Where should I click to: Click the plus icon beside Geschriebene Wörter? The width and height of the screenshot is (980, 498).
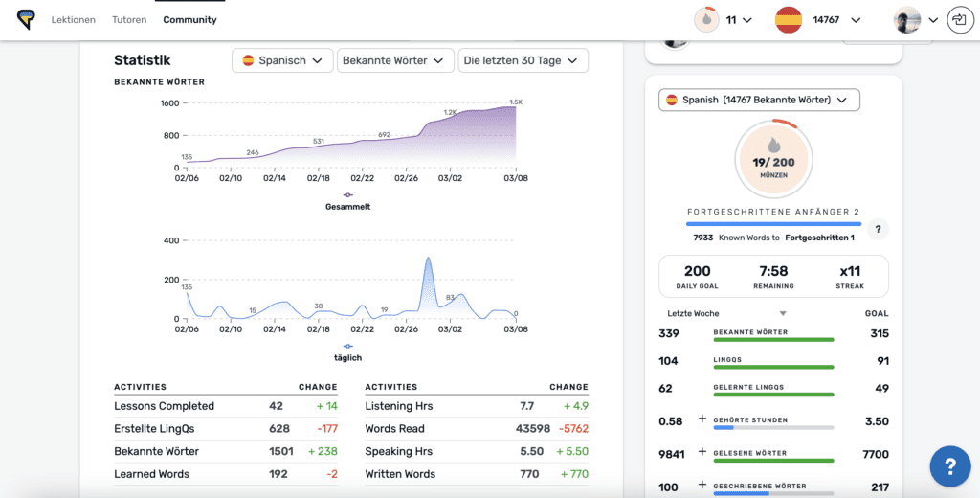tap(702, 487)
